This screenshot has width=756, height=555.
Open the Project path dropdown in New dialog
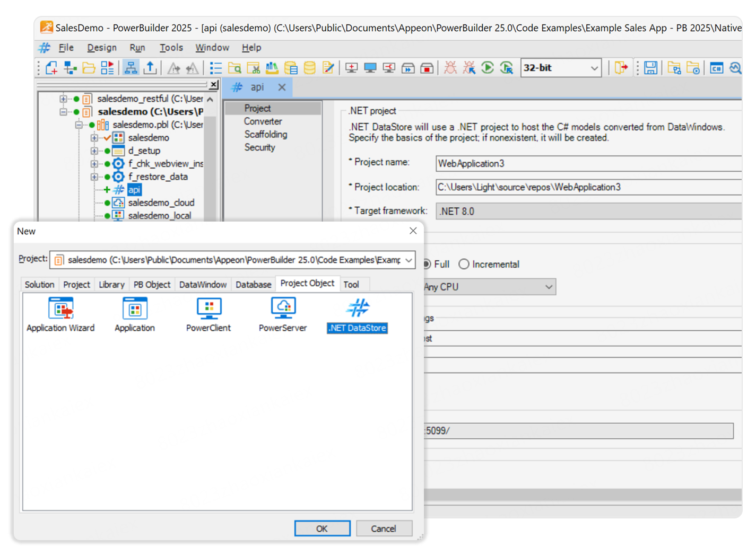(409, 260)
